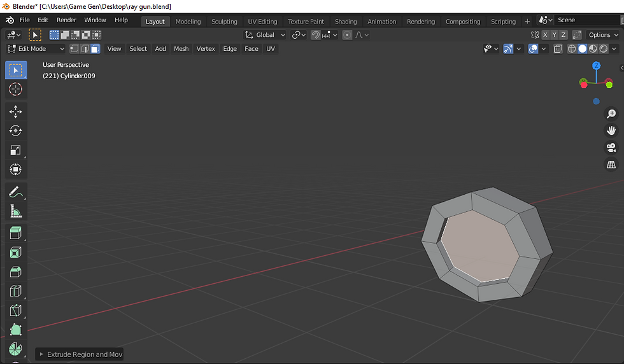Viewport: 624px width, 364px height.
Task: Set selection mode to Invert
Action: click(x=85, y=35)
